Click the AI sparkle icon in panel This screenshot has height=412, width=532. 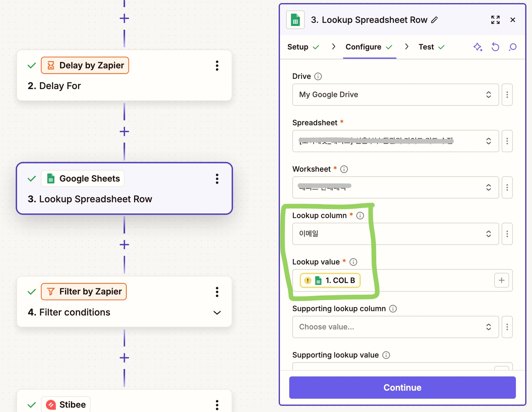click(x=477, y=47)
